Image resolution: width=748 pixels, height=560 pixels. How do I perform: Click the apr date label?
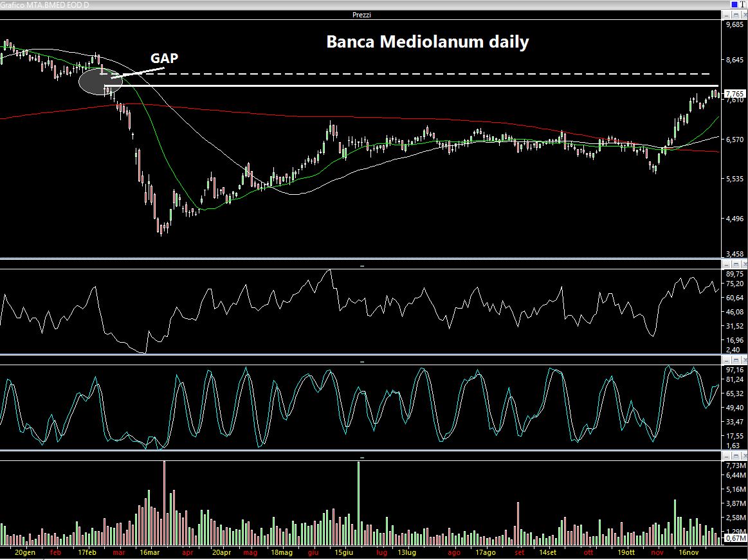point(187,552)
